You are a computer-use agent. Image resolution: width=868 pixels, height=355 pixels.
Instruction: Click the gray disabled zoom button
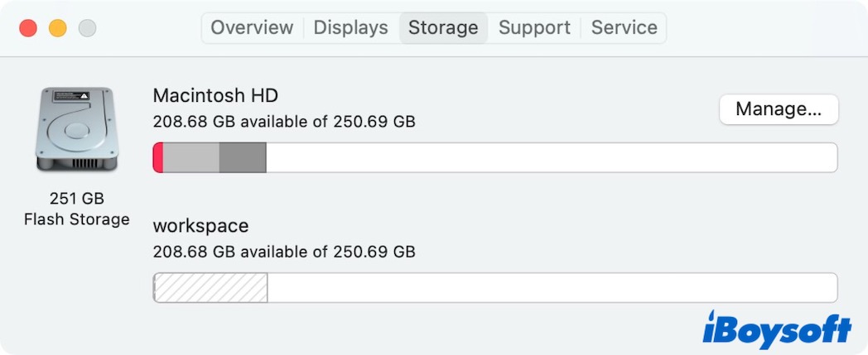[x=87, y=28]
